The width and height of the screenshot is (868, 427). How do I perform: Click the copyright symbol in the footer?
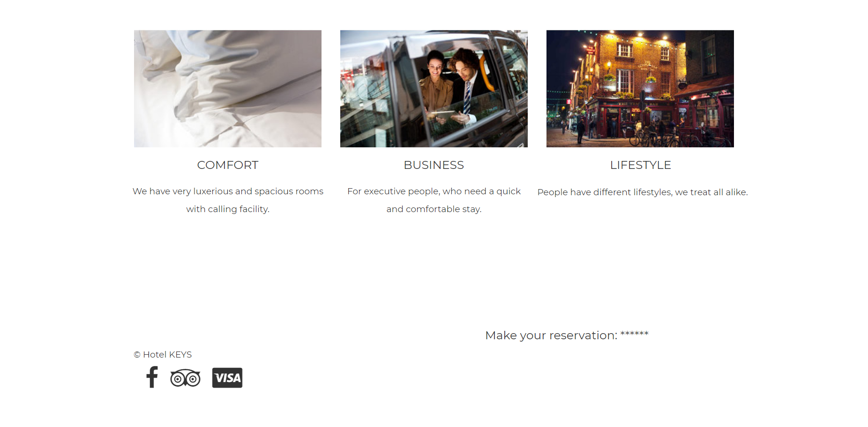coord(137,355)
